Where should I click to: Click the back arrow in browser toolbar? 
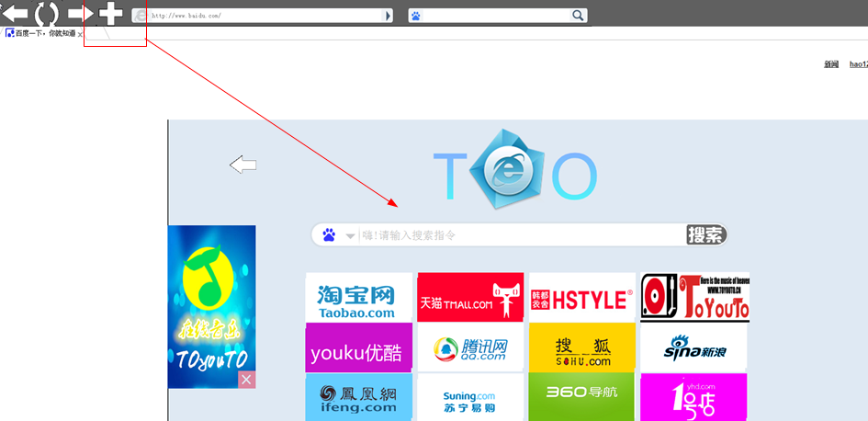(x=15, y=14)
